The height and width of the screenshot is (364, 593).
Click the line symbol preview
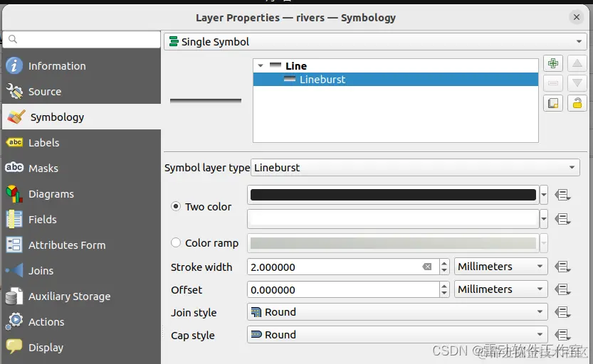click(x=206, y=100)
